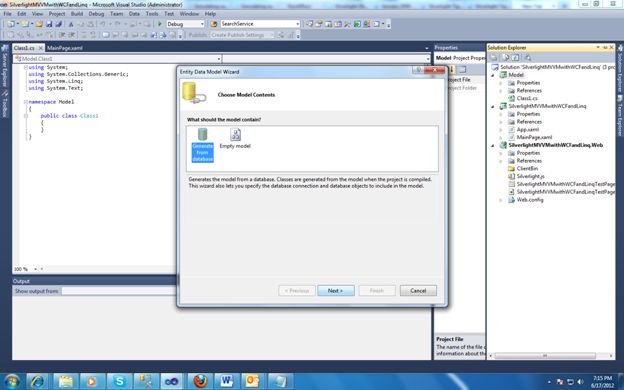Open Outlook from the taskbar
Image resolution: width=624 pixels, height=390 pixels.
point(253,381)
